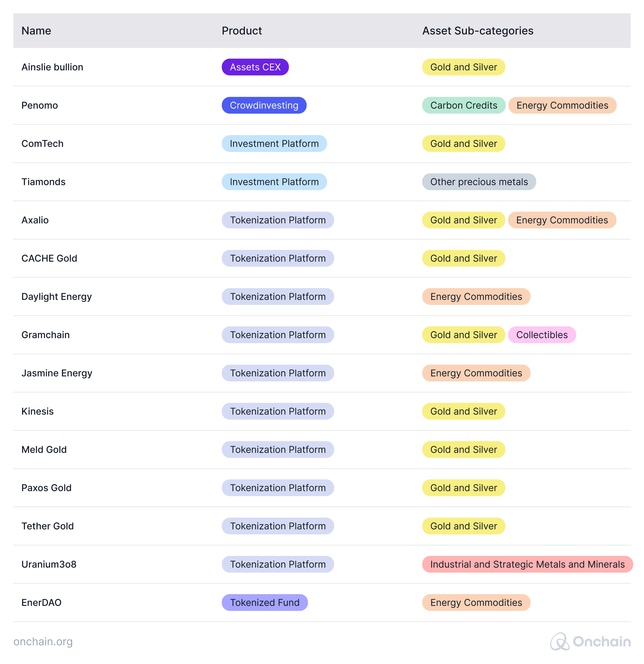This screenshot has width=644, height=664.
Task: Select the Ainslie bullion row name
Action: click(52, 67)
